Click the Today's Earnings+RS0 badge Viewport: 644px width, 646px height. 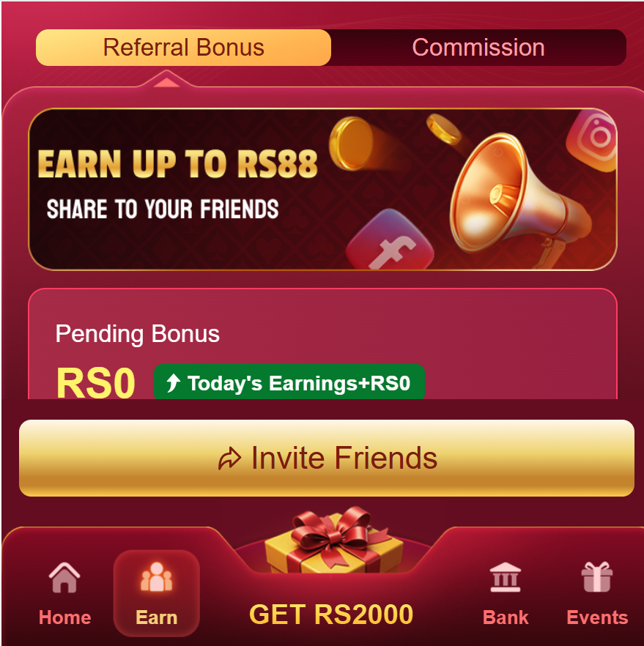point(289,382)
